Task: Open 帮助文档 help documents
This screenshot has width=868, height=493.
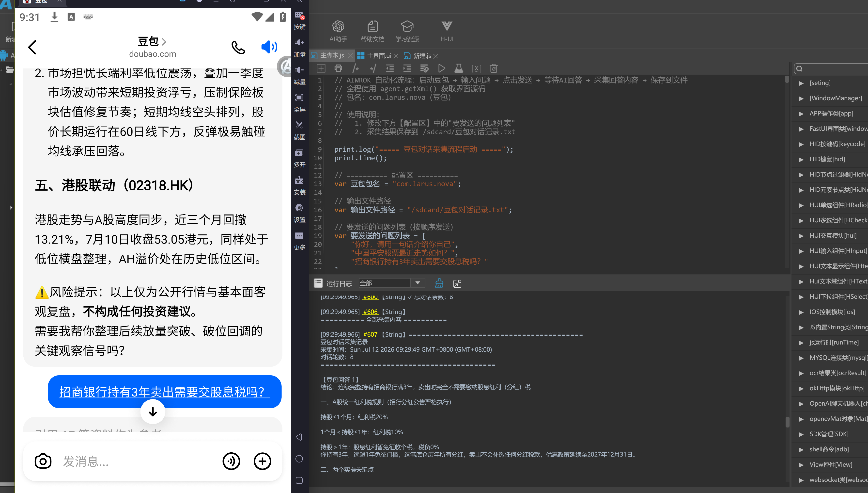Action: 372,31
